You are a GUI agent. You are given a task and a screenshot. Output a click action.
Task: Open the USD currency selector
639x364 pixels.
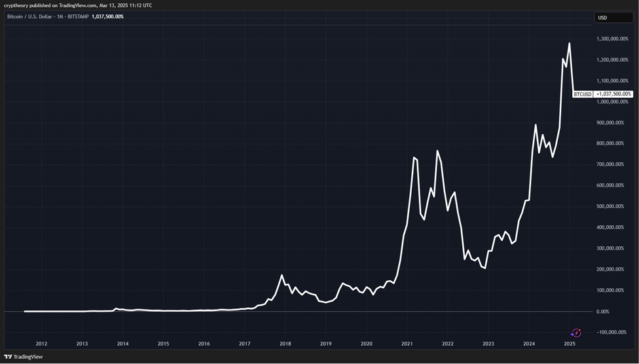pos(613,18)
